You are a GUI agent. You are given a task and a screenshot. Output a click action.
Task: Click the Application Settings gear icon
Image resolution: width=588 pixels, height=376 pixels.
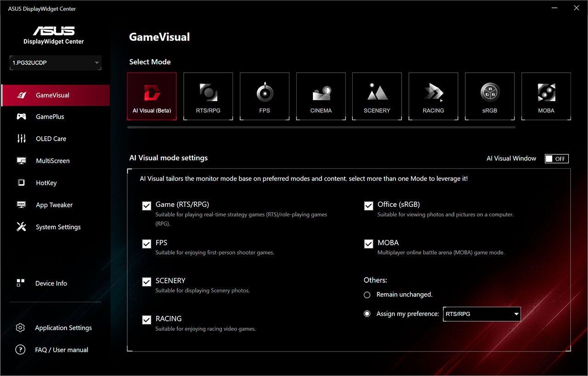[20, 328]
